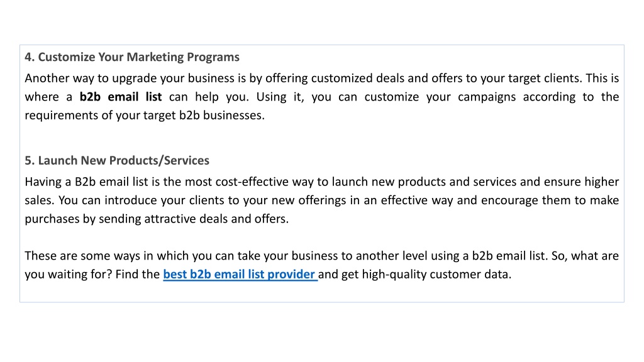Screen dimensions: 644x362
Task: Click the word best in the blue link
Action: click(175, 274)
